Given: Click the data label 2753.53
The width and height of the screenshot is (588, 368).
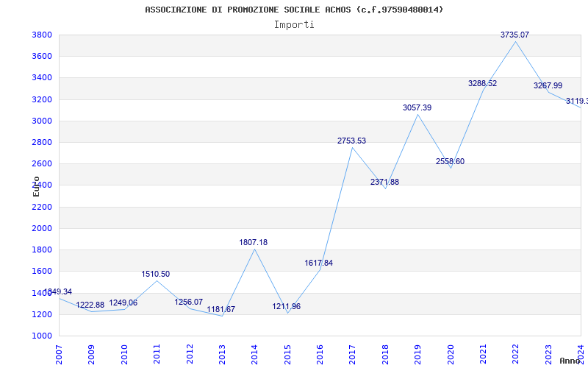Looking at the screenshot, I should click(x=351, y=141).
